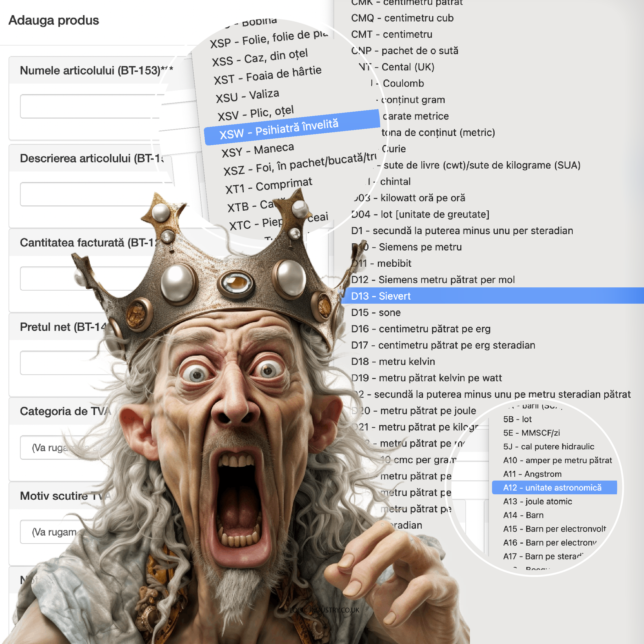The image size is (644, 644).
Task: Click the Numele articolului text field
Action: point(90,106)
